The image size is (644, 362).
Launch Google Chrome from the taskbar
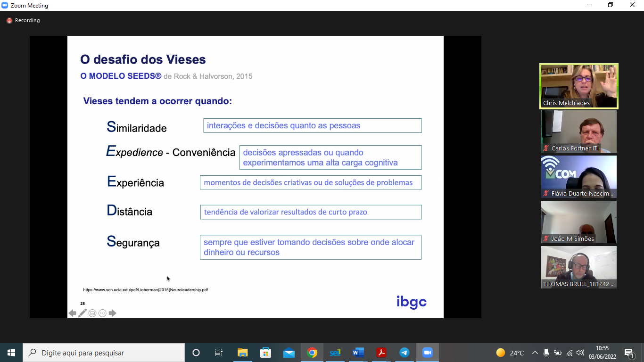pos(312,352)
